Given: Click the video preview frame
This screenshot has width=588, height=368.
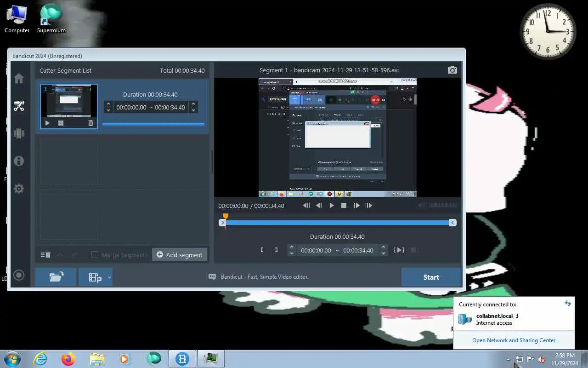Looking at the screenshot, I should coord(338,138).
